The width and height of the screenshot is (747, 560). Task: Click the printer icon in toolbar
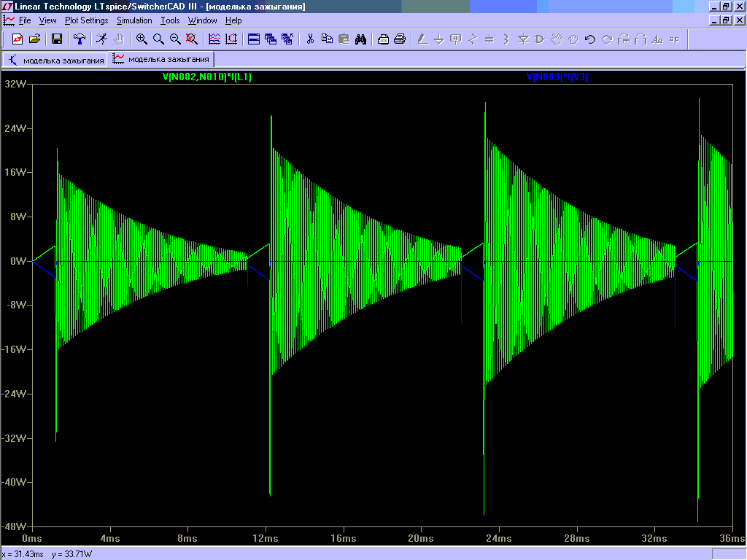[400, 39]
